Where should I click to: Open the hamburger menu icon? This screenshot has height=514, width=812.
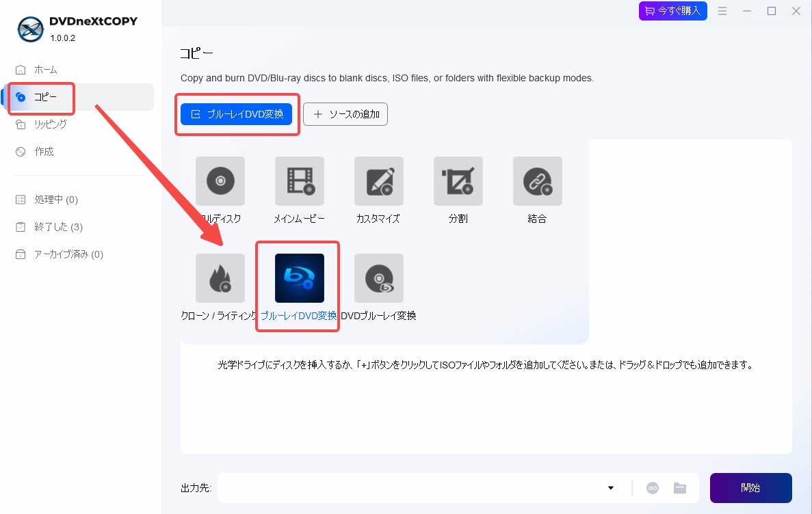coord(722,11)
